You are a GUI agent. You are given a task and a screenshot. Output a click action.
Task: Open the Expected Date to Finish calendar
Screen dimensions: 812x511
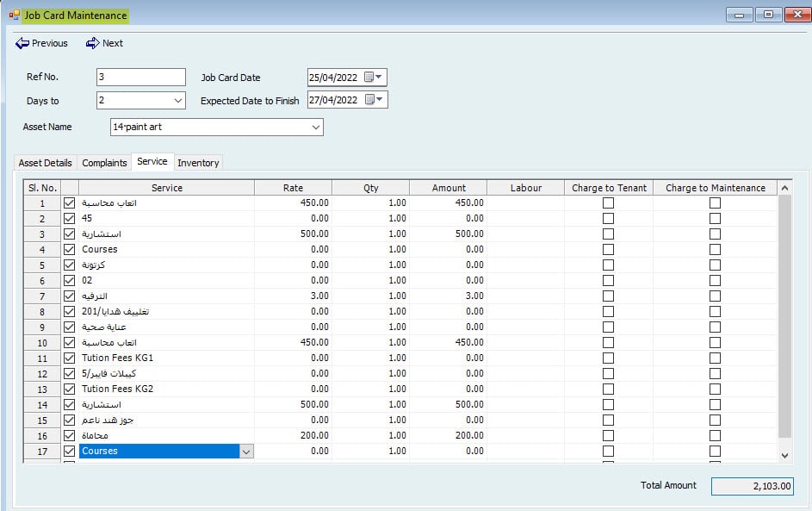pos(373,100)
